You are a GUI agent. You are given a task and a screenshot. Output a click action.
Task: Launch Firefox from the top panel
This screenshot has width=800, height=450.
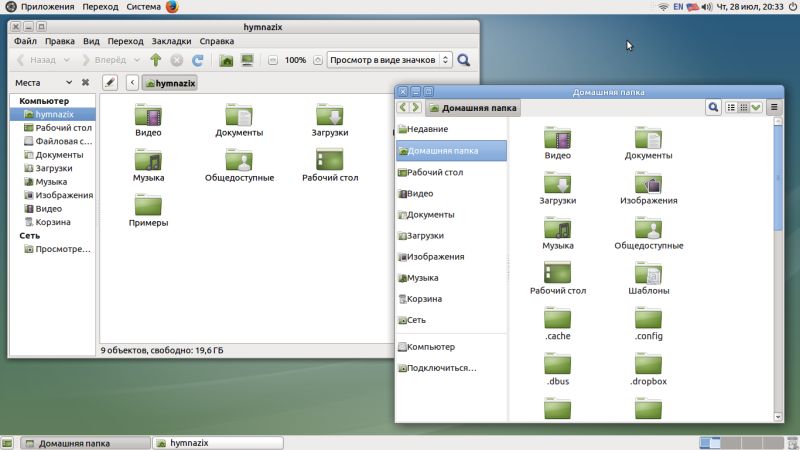pos(172,7)
